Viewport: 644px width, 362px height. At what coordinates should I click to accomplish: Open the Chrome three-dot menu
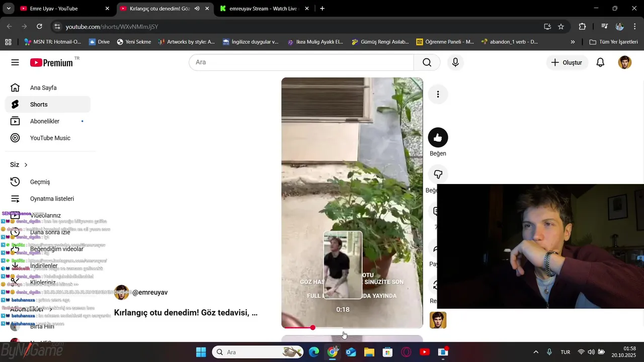634,26
